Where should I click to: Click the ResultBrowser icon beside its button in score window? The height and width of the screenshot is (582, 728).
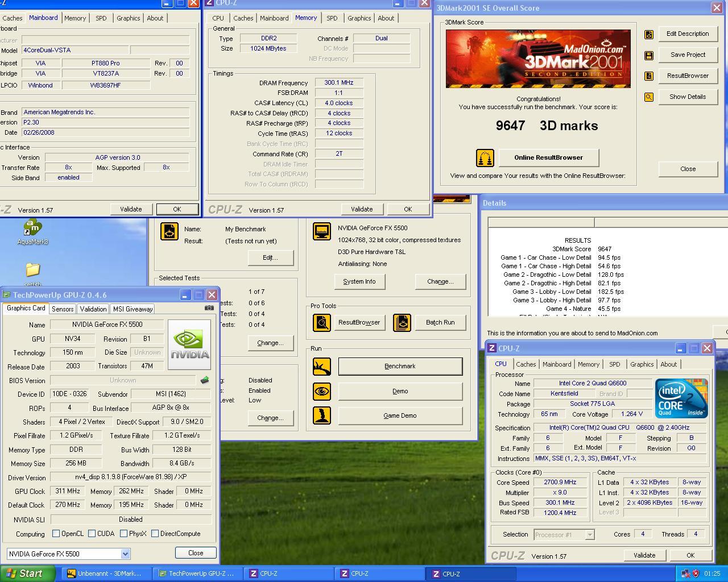648,76
